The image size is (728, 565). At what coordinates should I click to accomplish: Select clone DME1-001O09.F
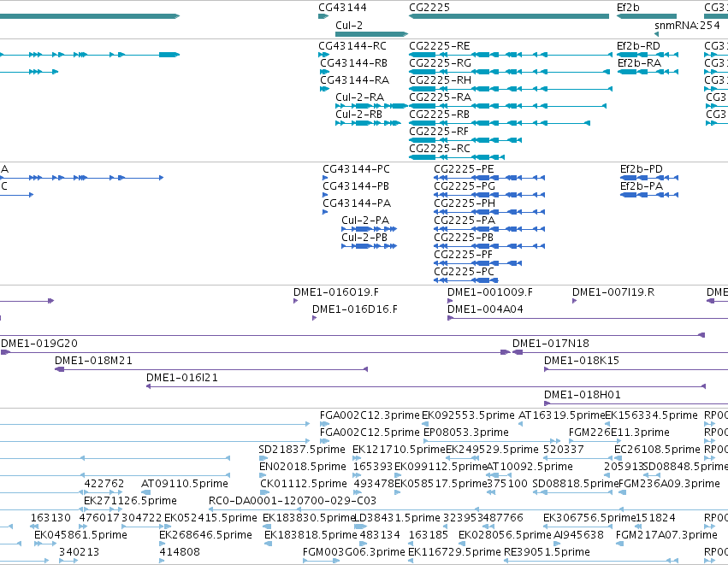pyautogui.click(x=490, y=292)
